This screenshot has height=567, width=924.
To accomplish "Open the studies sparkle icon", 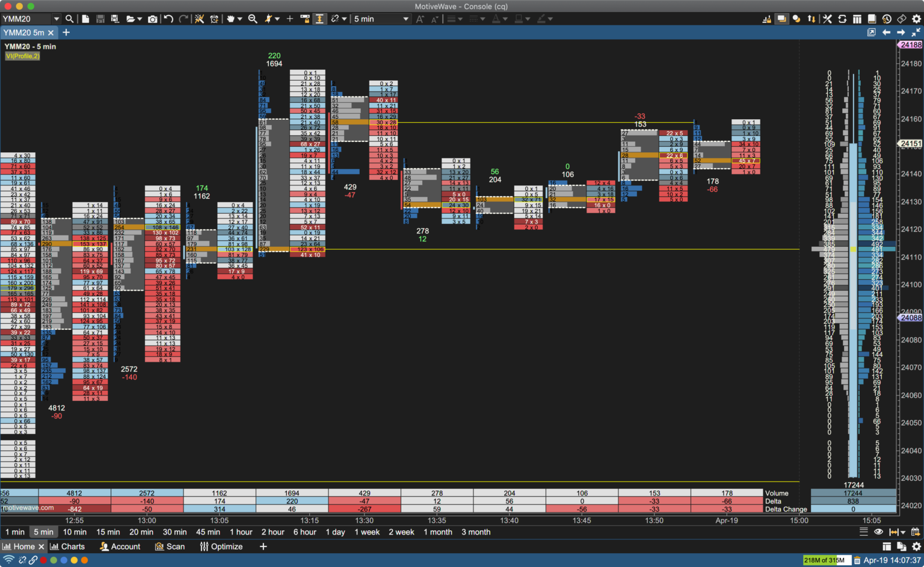I will pyautogui.click(x=199, y=19).
